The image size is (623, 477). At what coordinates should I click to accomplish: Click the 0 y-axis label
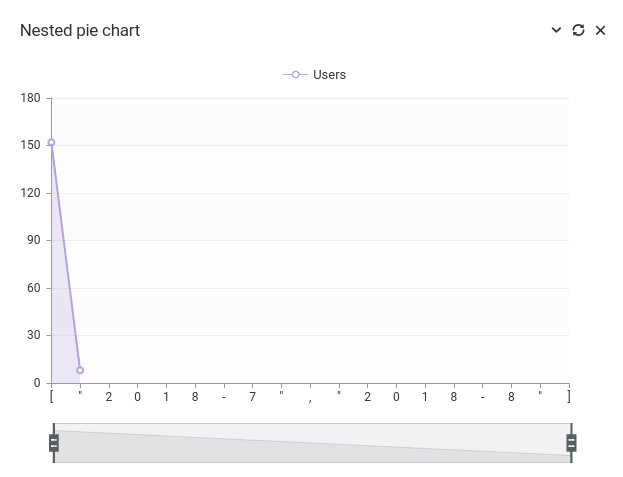point(37,383)
